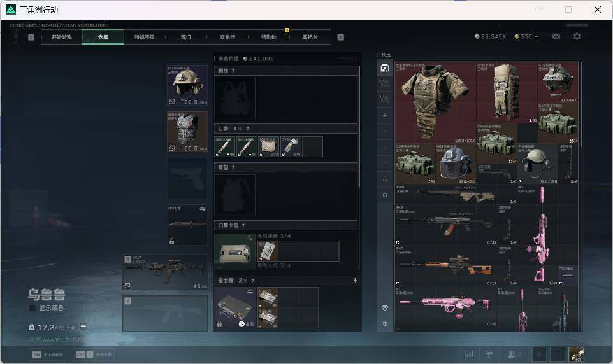Select the helmet with 60.0/60.0 durability

(x=558, y=82)
